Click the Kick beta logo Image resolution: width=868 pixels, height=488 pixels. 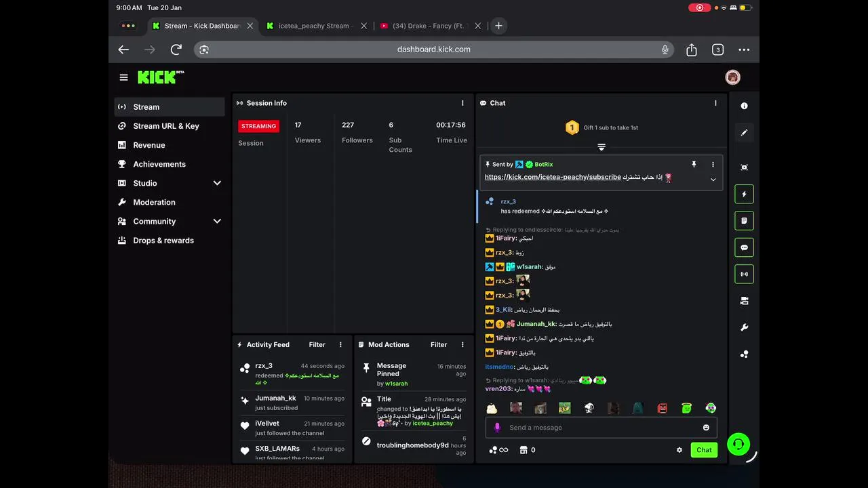(161, 77)
